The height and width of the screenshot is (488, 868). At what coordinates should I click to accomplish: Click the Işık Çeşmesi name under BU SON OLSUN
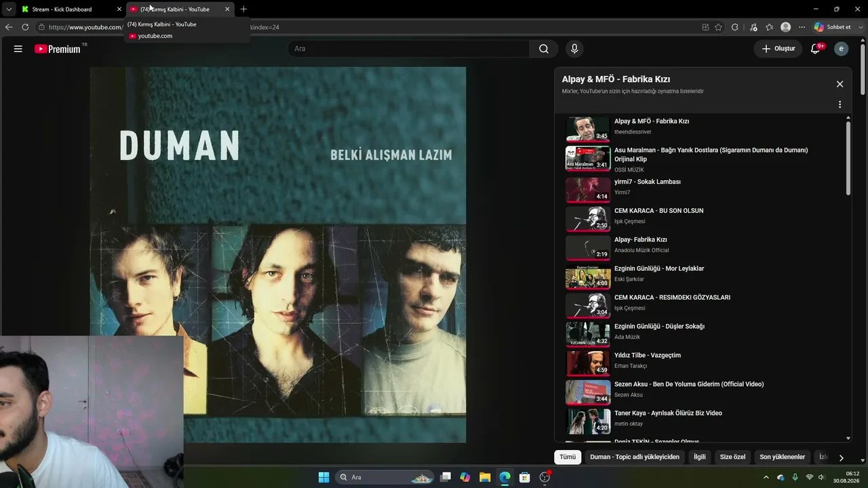coord(630,222)
